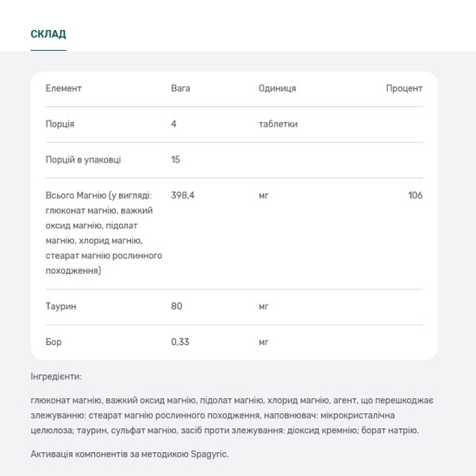Click the boron weight 0,33

coord(179,343)
